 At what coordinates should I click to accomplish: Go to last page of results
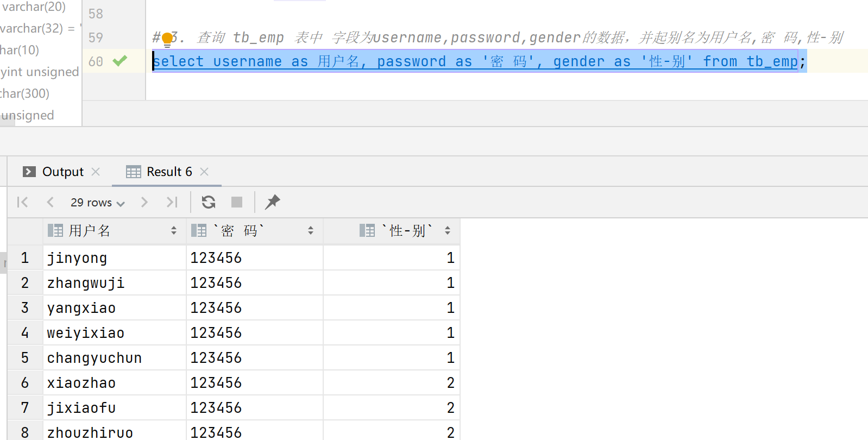click(172, 202)
